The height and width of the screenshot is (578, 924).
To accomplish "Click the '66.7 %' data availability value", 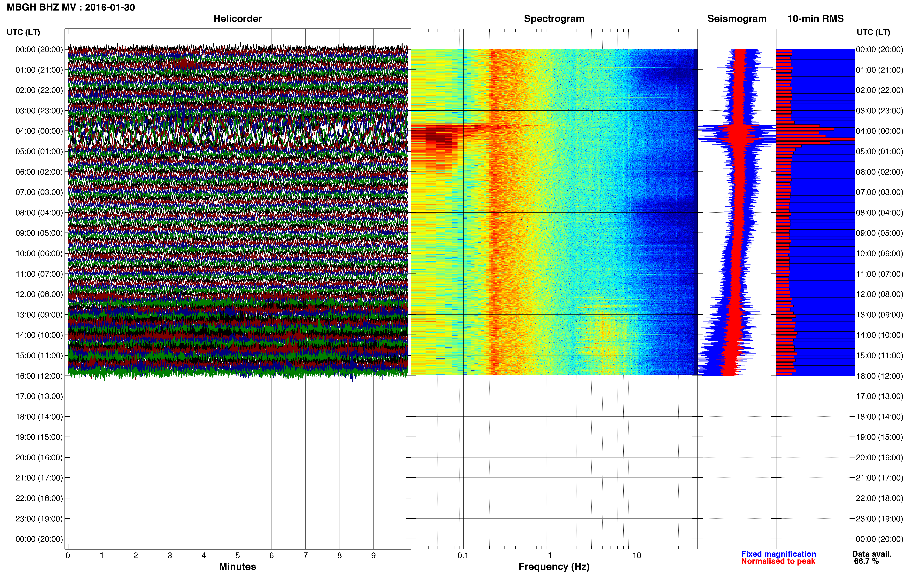I will point(866,561).
